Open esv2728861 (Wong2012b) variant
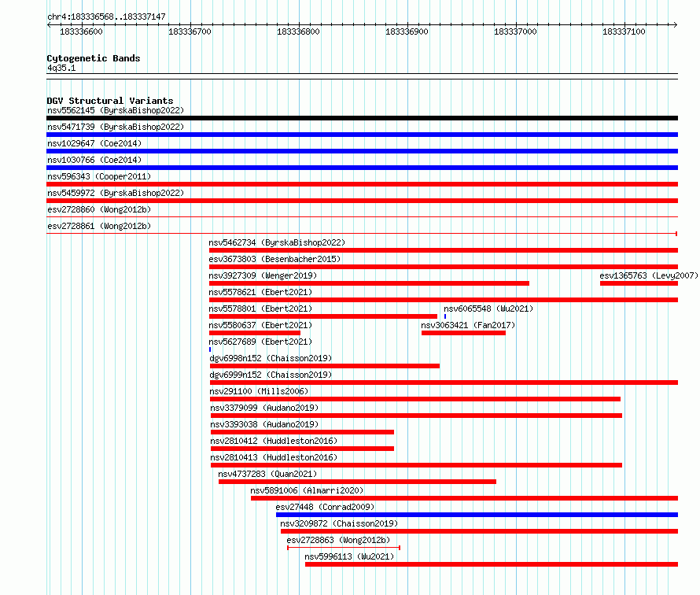 point(99,226)
